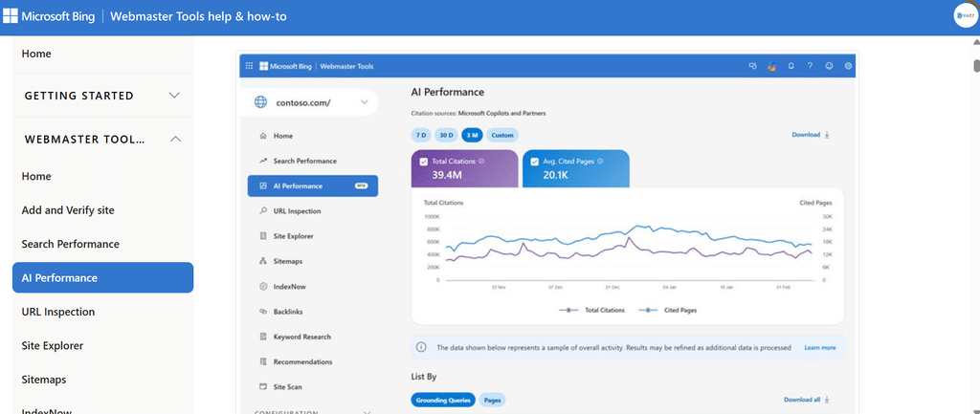980x414 pixels.
Task: Open notifications bell in embedded toolbar
Action: [791, 66]
